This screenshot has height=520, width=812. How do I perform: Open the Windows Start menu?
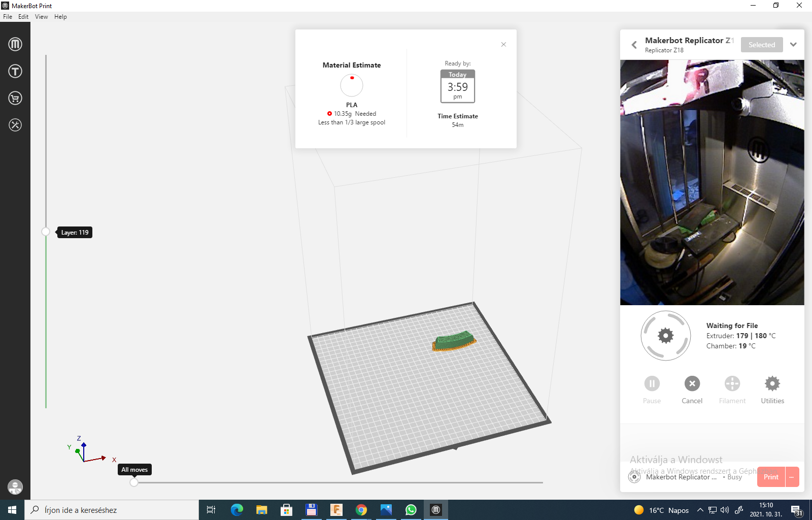(x=12, y=510)
